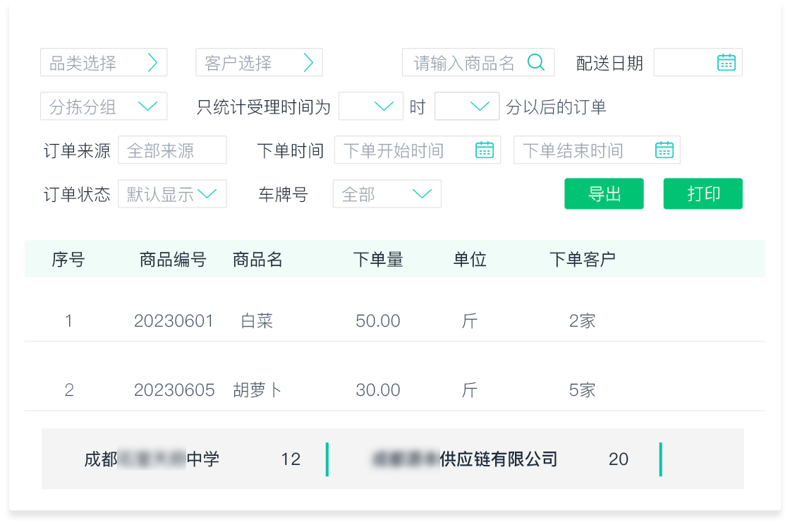Image resolution: width=790 pixels, height=532 pixels.
Task: Focus the 请输入商品名 search field
Action: tap(464, 63)
